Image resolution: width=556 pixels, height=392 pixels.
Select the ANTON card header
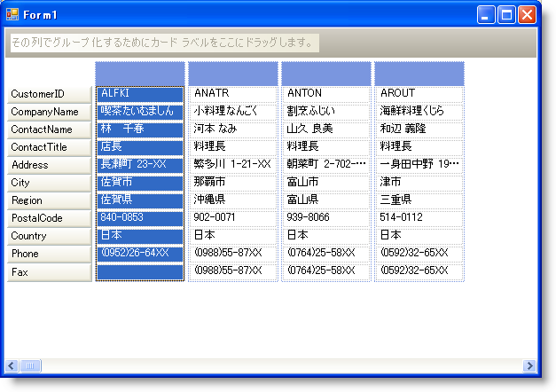[326, 74]
